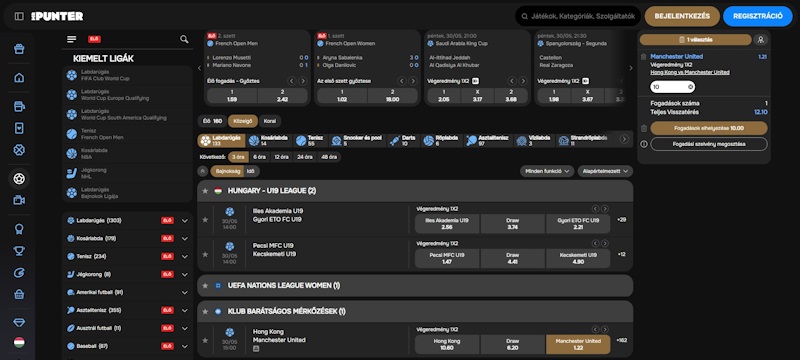Bet on Draw 3.74 for Illes Akademia
The width and height of the screenshot is (800, 360).
[x=513, y=224]
